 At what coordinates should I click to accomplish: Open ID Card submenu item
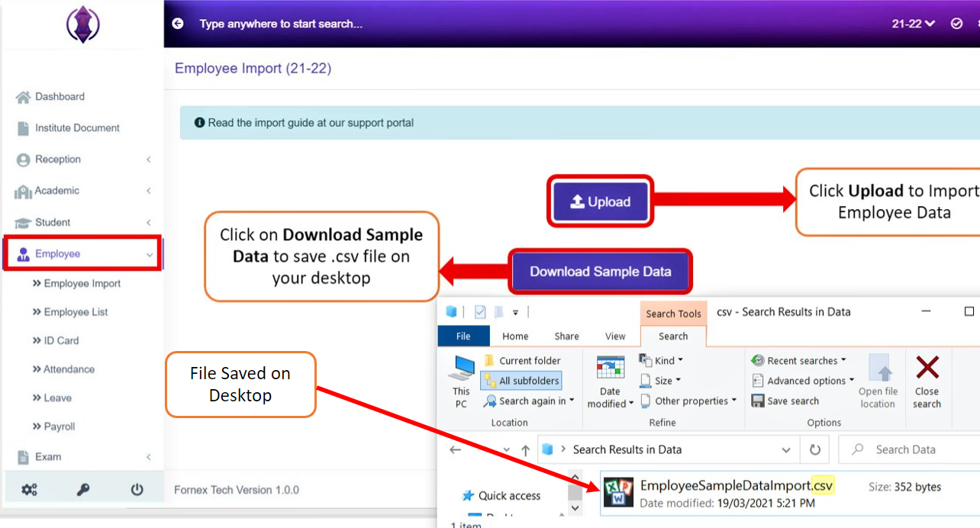click(x=55, y=341)
